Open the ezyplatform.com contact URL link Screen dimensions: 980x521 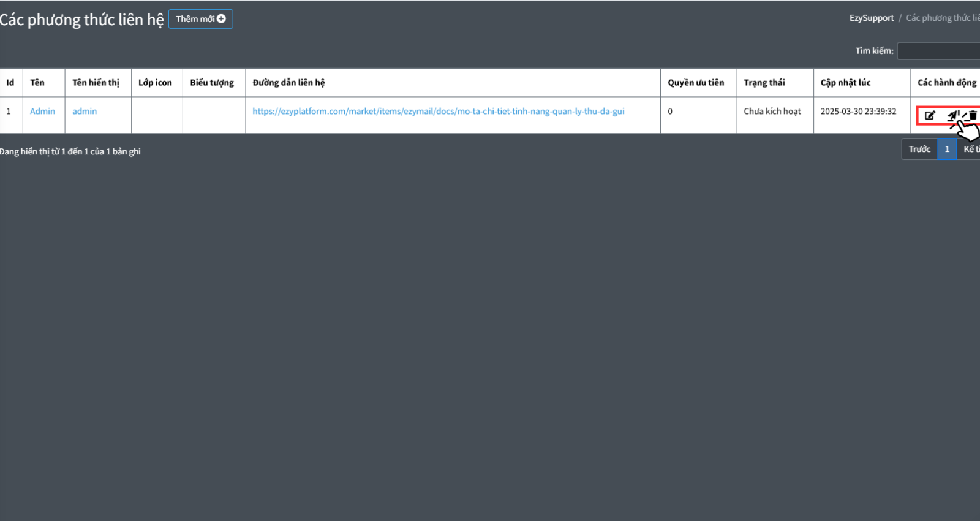[438, 111]
